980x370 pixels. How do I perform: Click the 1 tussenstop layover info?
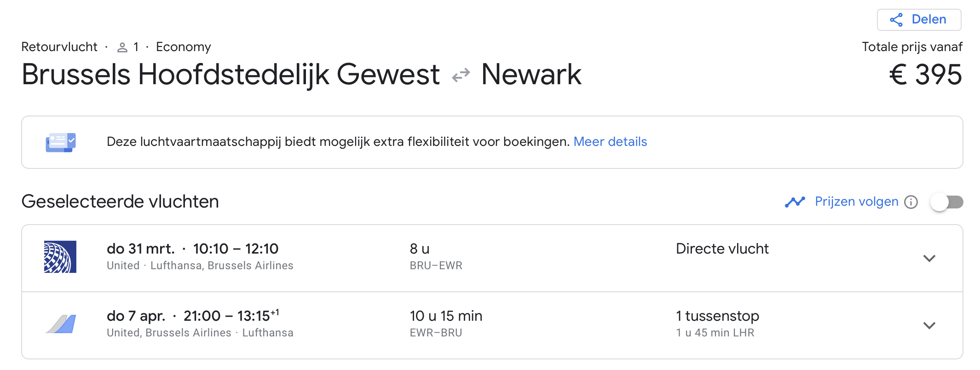[717, 316]
